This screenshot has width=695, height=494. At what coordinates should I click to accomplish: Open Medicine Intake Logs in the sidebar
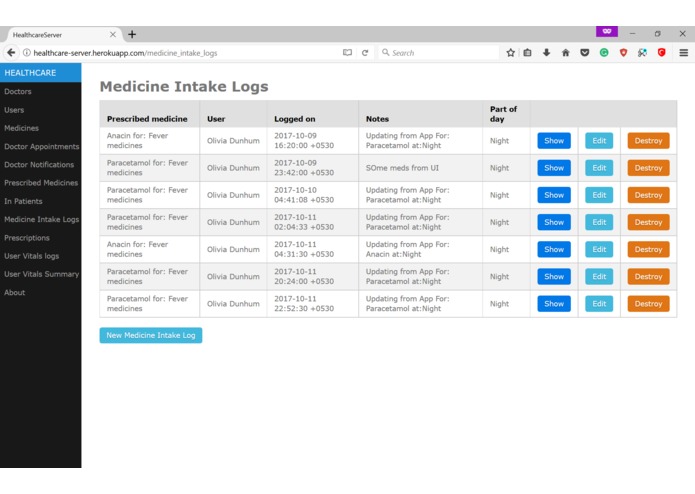(x=41, y=219)
